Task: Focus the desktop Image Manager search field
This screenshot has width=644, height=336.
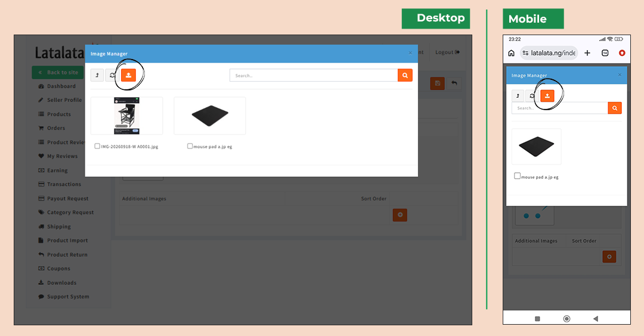Action: (x=314, y=76)
